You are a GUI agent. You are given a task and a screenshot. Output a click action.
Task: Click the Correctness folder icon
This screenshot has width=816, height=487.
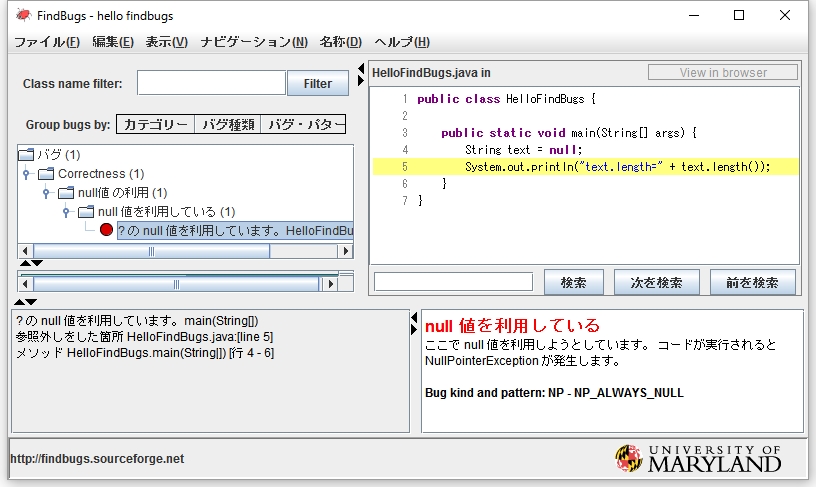(x=46, y=174)
